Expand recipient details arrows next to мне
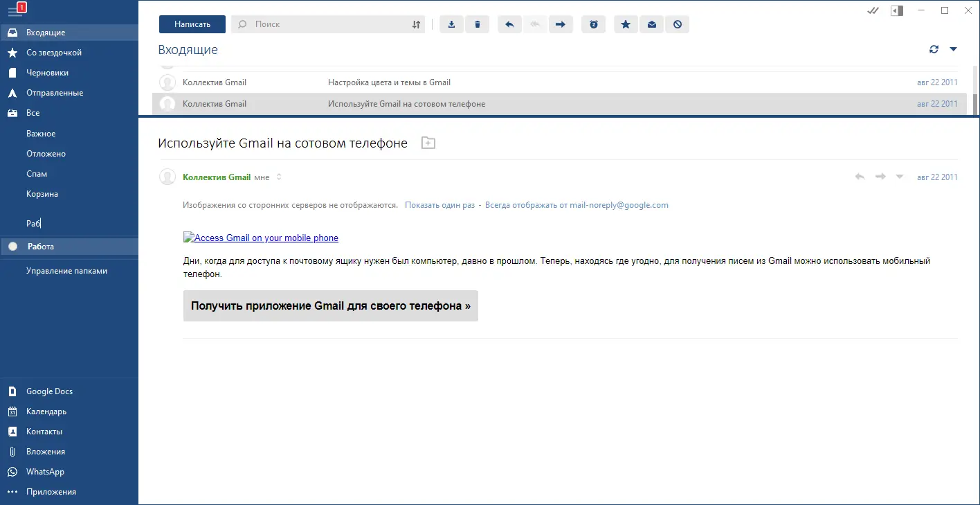Image resolution: width=980 pixels, height=505 pixels. coord(279,177)
